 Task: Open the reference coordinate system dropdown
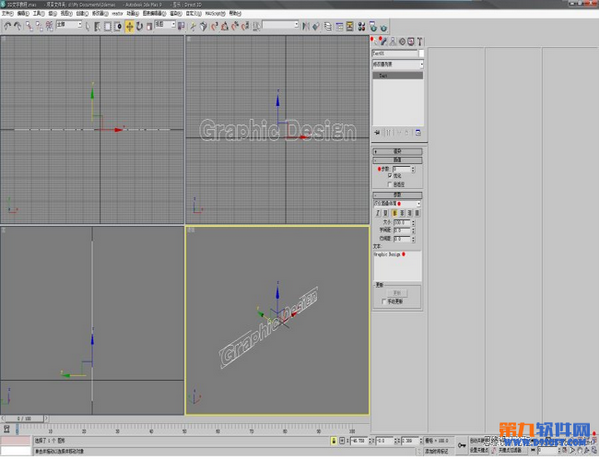(165, 24)
